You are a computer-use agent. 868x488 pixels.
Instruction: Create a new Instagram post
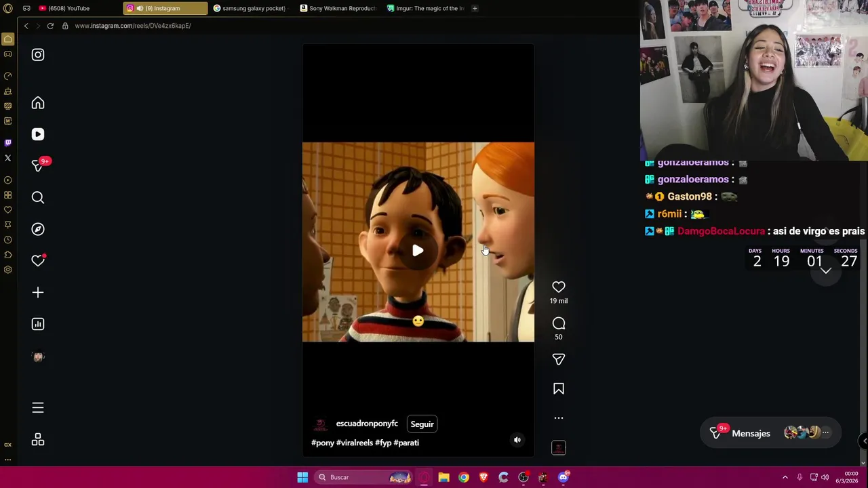coord(38,292)
